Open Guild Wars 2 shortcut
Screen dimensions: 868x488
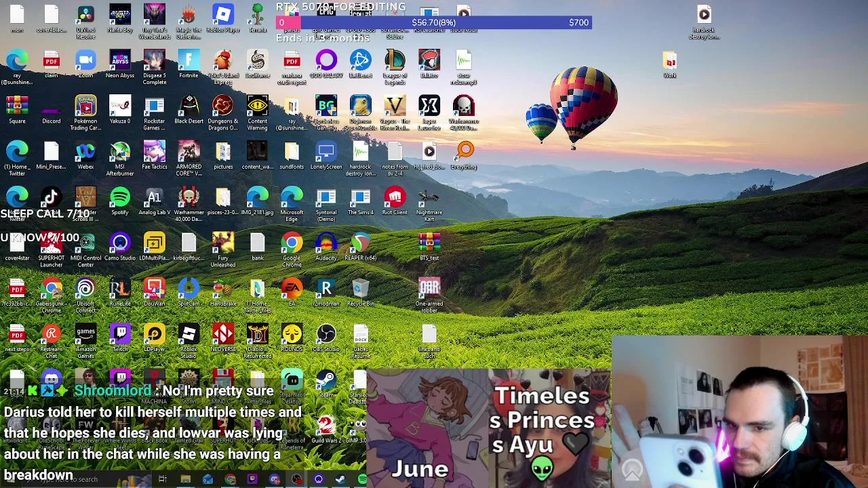coord(326,426)
